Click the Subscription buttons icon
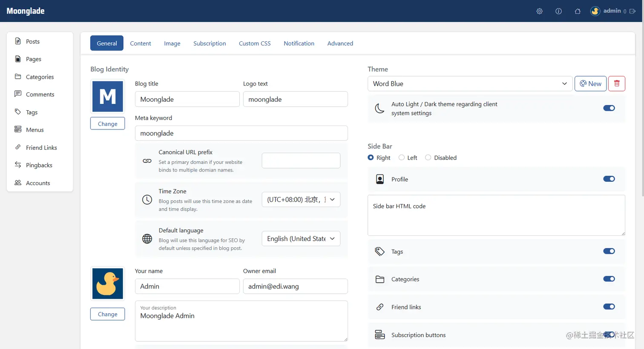Viewport: 644px width, 349px height. (380, 335)
